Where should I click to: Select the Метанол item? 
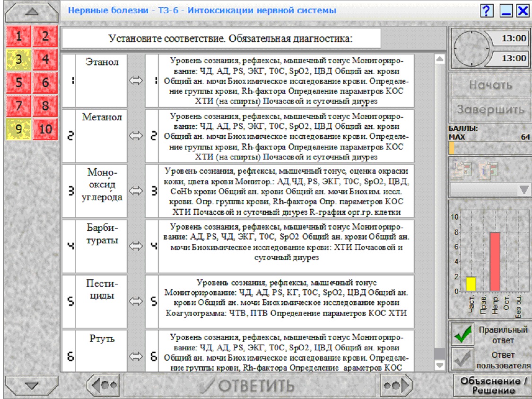101,135
